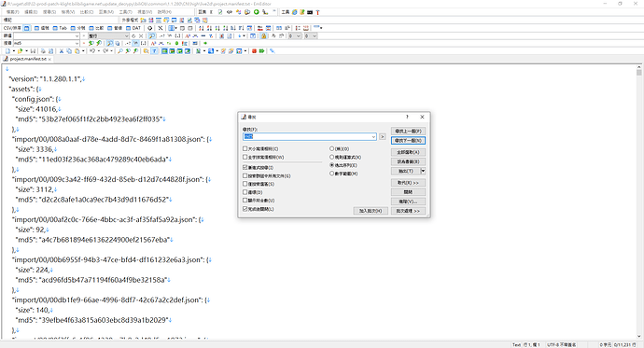Click the 取代(R) >> button
The image size is (644, 348).
[x=408, y=183]
